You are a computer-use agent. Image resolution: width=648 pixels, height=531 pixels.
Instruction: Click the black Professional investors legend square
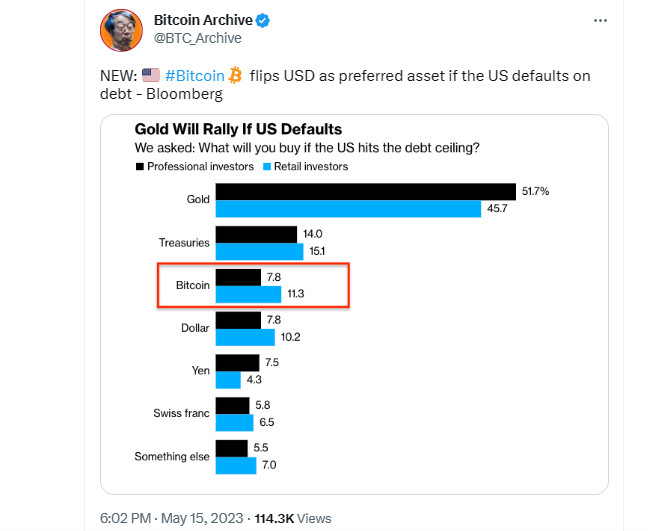139,166
